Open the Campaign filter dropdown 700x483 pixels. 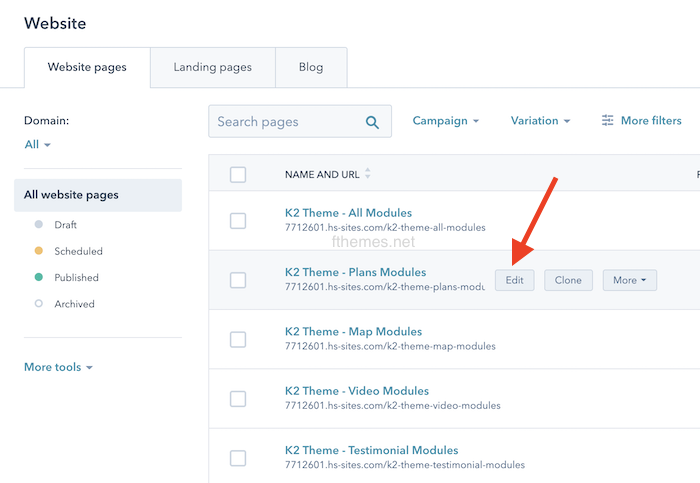coord(446,121)
